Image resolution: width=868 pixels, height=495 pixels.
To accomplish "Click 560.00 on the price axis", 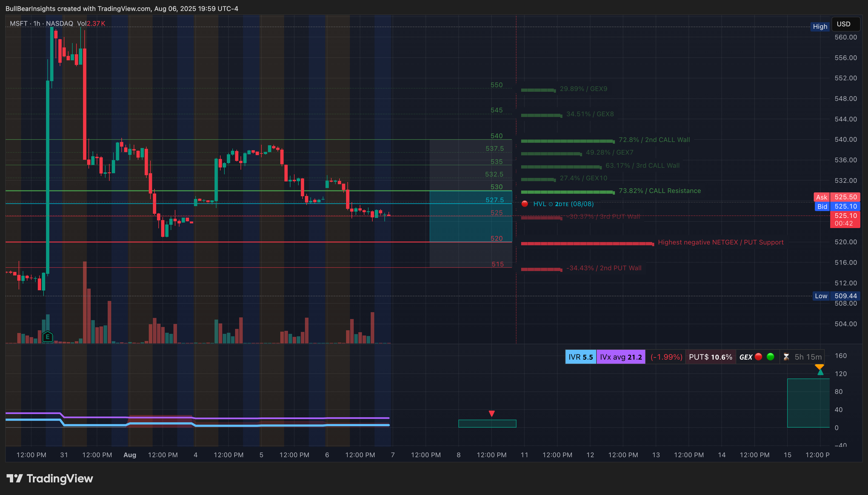I will [x=846, y=37].
